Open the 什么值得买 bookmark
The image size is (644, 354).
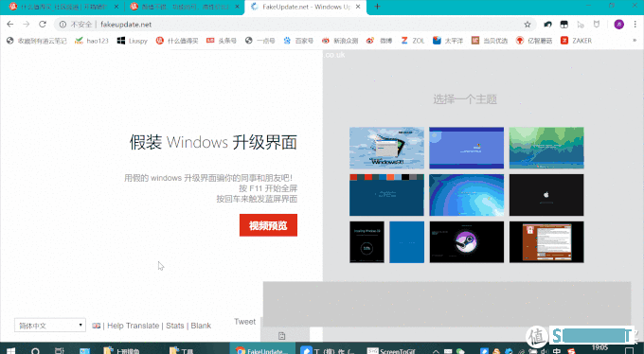pyautogui.click(x=177, y=41)
